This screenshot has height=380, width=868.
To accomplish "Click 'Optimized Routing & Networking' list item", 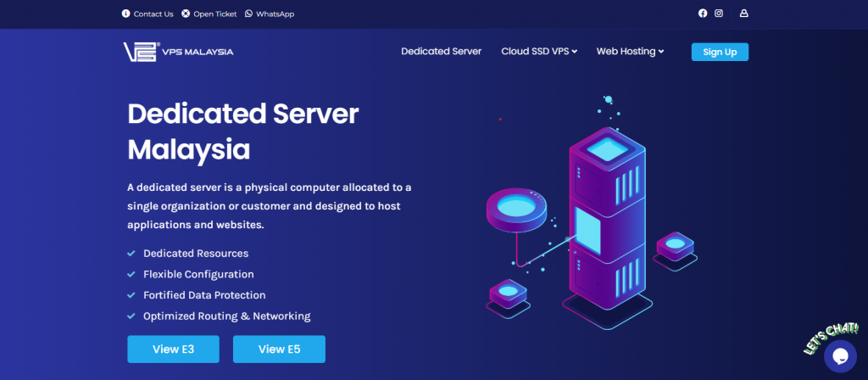I will (227, 316).
